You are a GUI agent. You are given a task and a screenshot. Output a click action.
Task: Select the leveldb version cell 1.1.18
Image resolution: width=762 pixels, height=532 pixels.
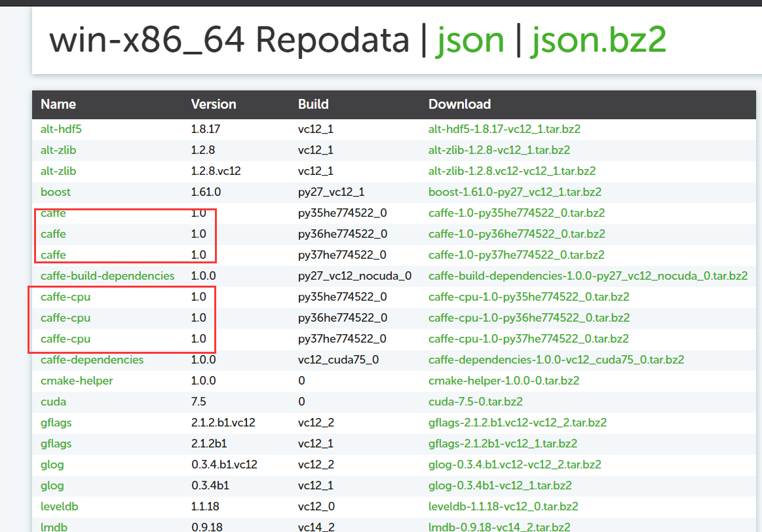point(205,506)
